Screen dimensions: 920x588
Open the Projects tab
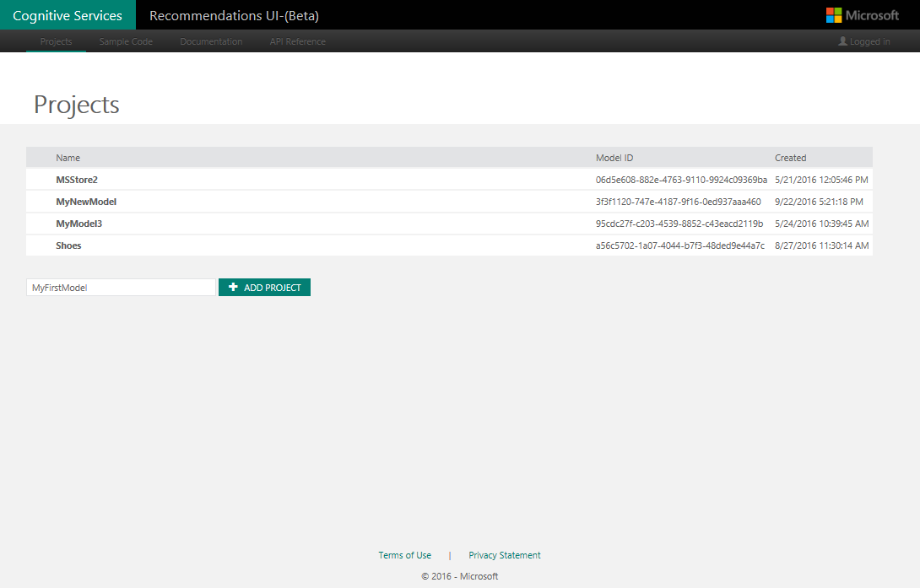pos(57,41)
